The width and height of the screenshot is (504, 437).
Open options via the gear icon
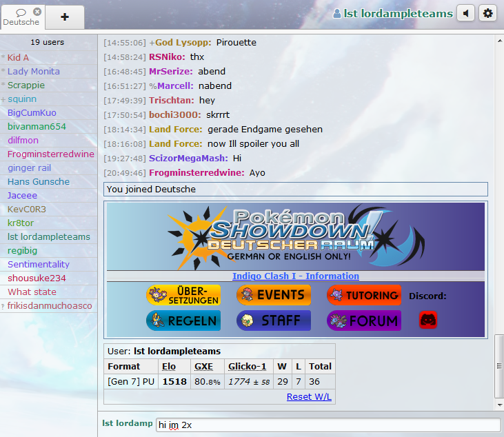pos(487,13)
